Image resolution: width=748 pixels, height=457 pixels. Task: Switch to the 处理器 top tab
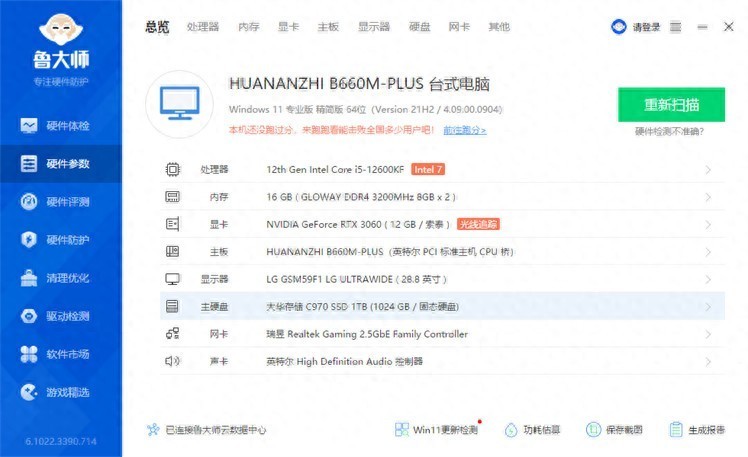click(203, 27)
